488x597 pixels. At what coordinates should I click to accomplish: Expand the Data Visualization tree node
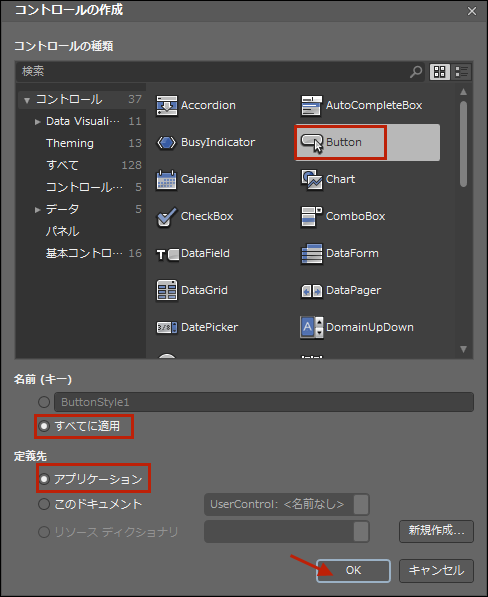pyautogui.click(x=37, y=122)
